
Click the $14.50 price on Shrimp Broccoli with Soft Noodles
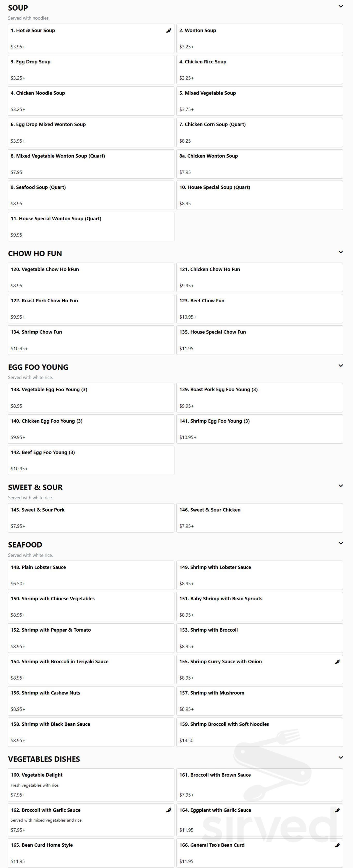(x=186, y=740)
